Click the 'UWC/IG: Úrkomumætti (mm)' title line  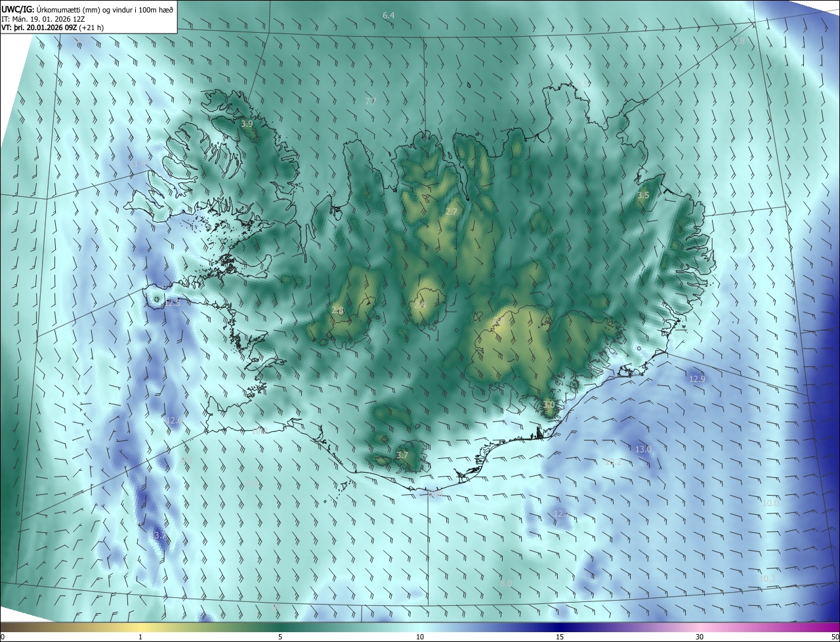click(87, 9)
